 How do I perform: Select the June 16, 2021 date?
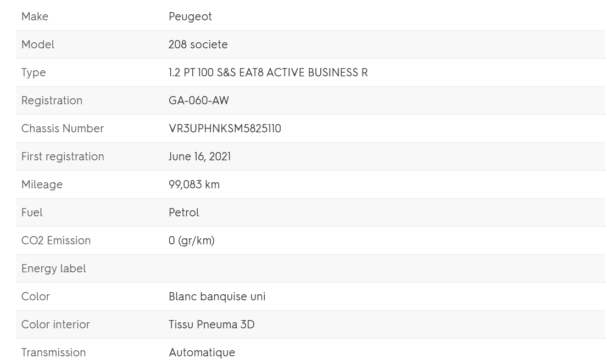pyautogui.click(x=199, y=156)
